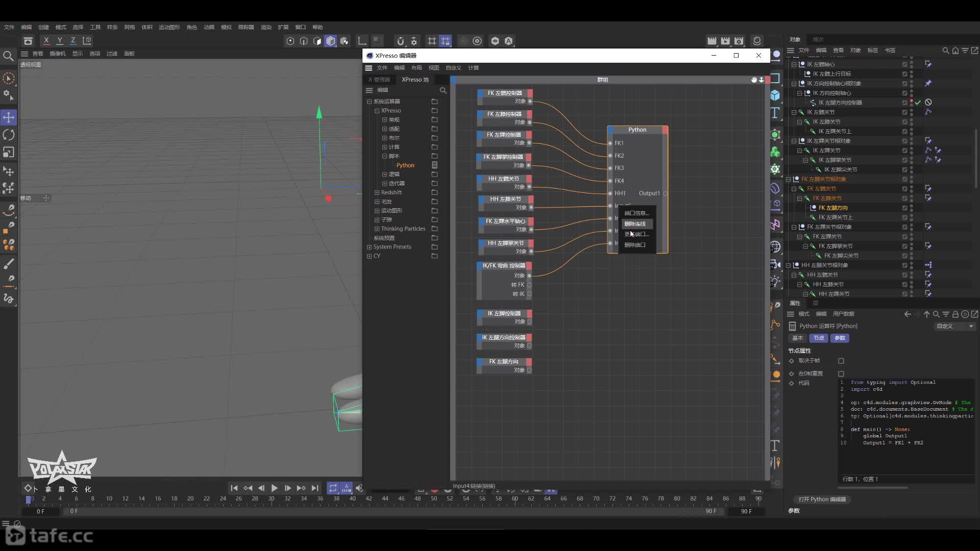Viewport: 980px width, 551px height.
Task: Select the Rotate tool in left toolbar
Action: point(9,135)
